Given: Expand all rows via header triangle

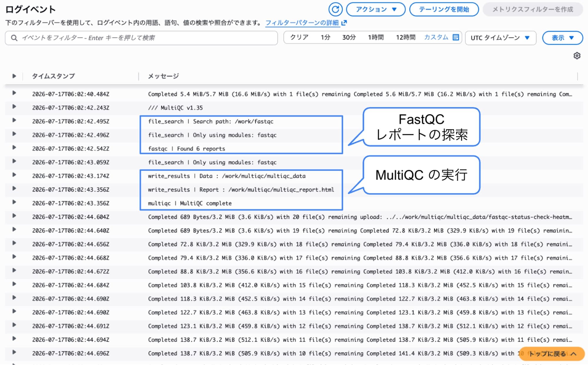Looking at the screenshot, I should tap(14, 76).
